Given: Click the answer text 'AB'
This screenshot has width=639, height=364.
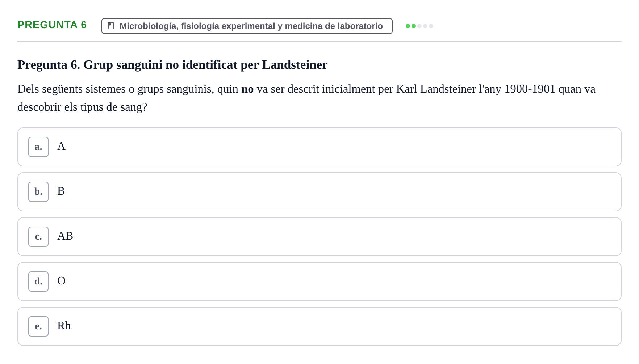Looking at the screenshot, I should point(65,236).
